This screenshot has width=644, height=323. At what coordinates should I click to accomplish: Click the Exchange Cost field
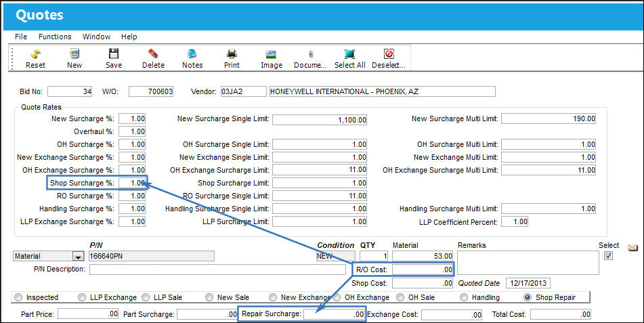coord(452,314)
